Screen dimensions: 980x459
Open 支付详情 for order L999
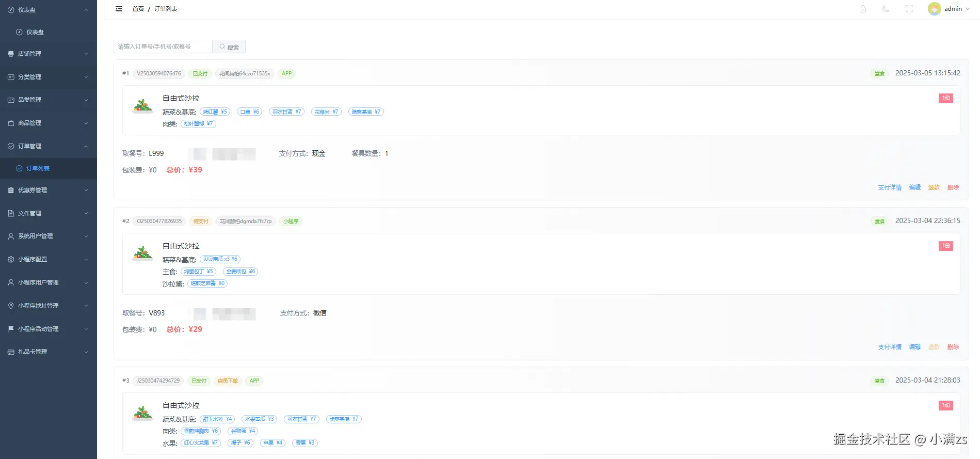(890, 187)
